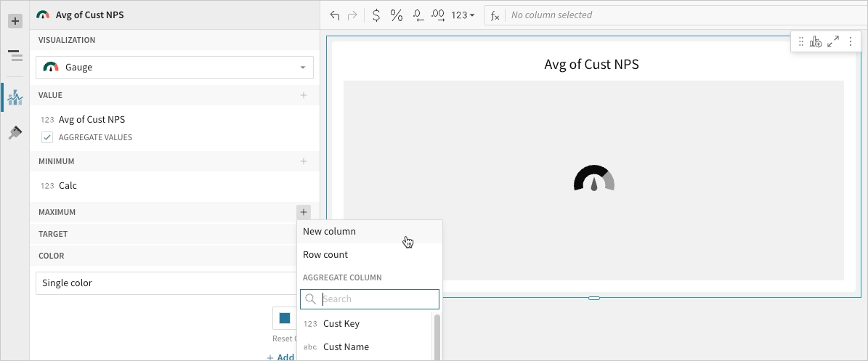Expand the gauge chart to full screen

[x=833, y=42]
